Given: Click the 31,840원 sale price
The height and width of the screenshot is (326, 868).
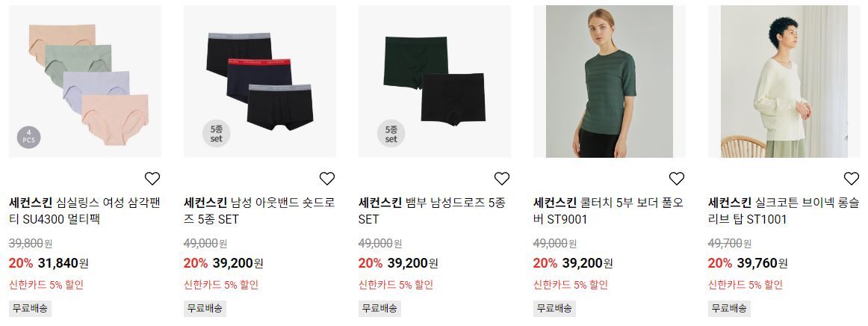Looking at the screenshot, I should coord(63,263).
